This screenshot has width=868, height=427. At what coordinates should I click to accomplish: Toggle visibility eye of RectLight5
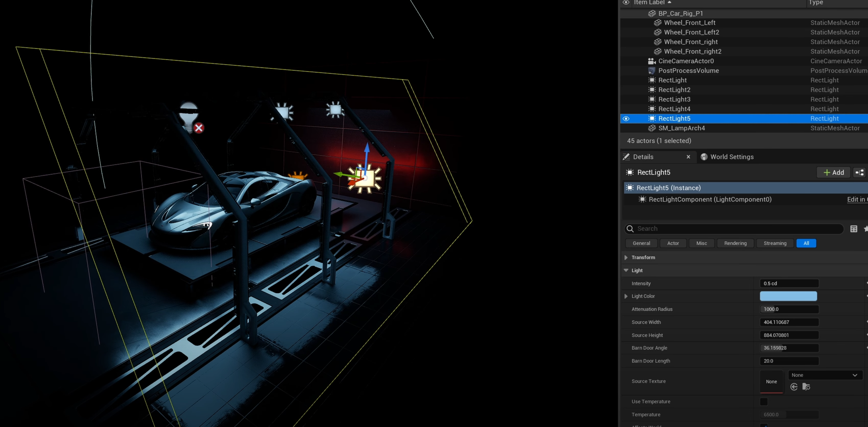click(x=626, y=118)
